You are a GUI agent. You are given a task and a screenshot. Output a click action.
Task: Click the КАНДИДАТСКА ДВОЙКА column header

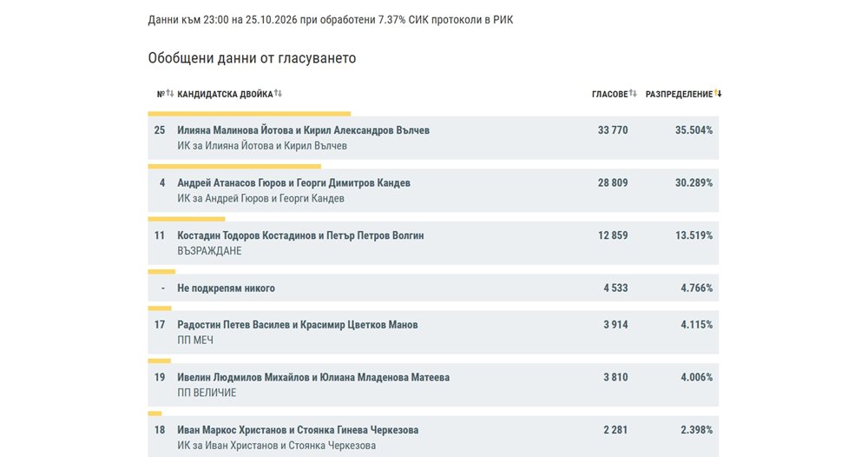(225, 94)
